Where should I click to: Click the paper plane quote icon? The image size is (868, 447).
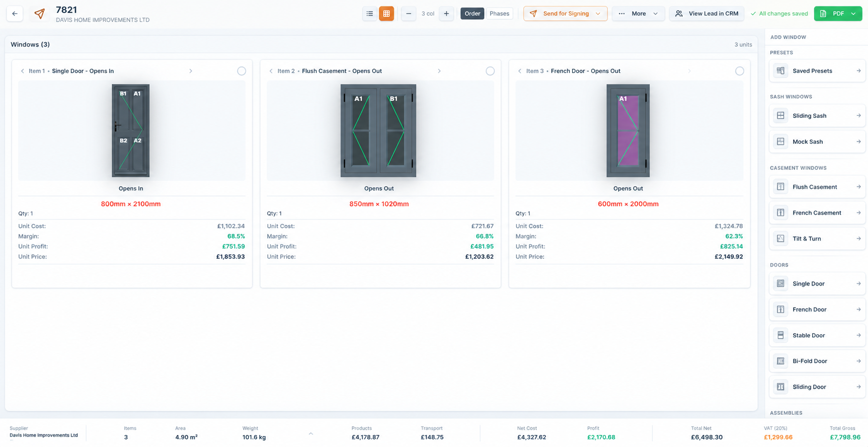pos(39,14)
